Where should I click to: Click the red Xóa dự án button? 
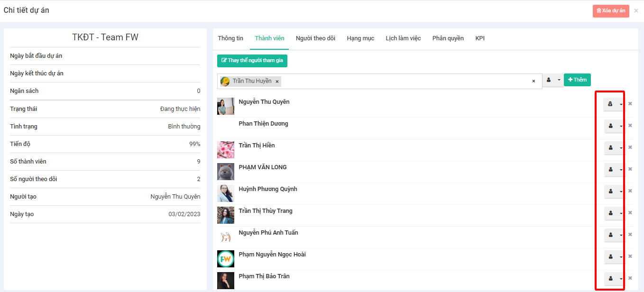click(611, 11)
